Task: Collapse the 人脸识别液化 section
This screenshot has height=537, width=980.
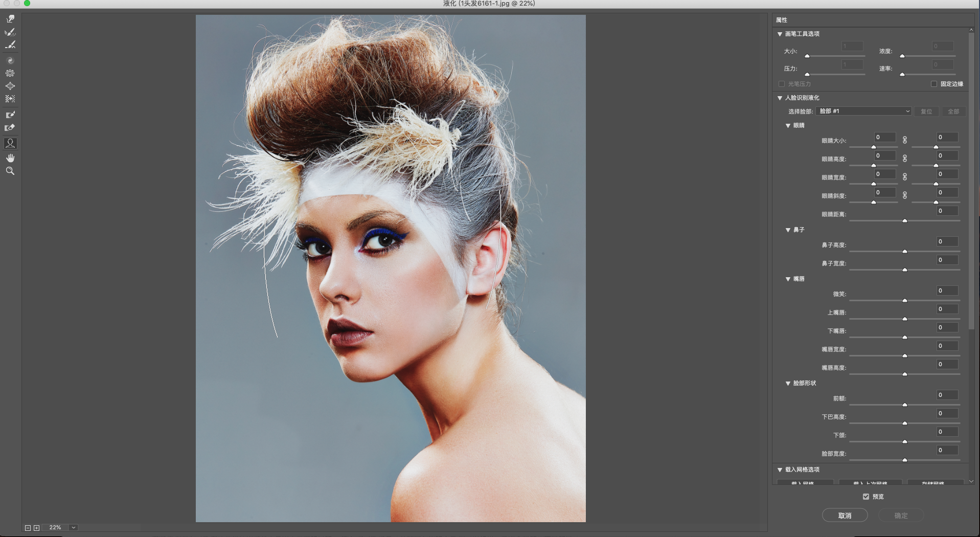Action: 780,98
